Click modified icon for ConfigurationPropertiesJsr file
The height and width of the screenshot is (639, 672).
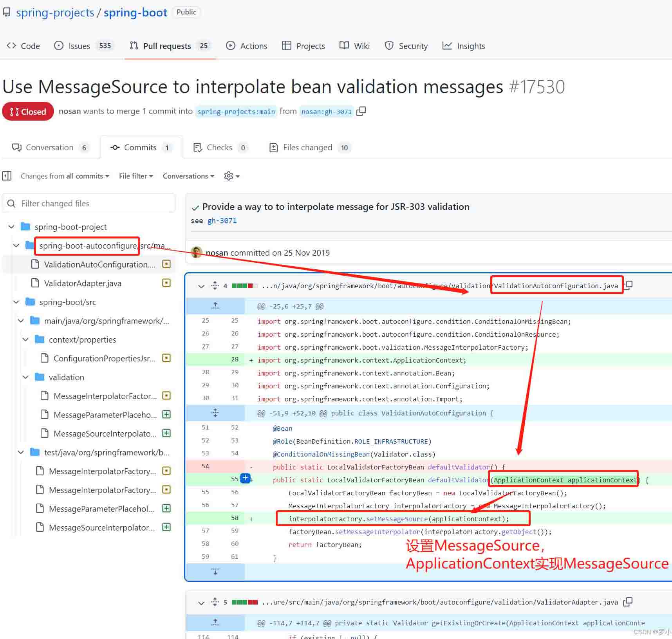point(166,358)
